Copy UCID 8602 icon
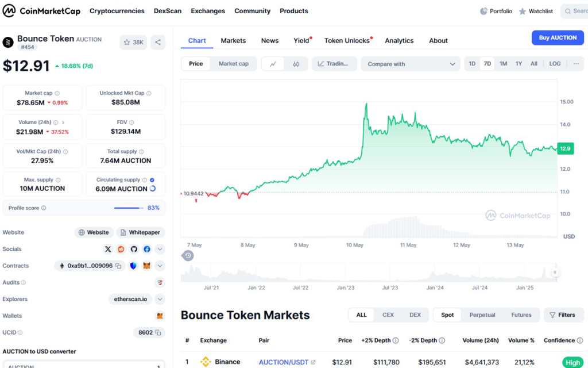This screenshot has width=588, height=368. (158, 333)
